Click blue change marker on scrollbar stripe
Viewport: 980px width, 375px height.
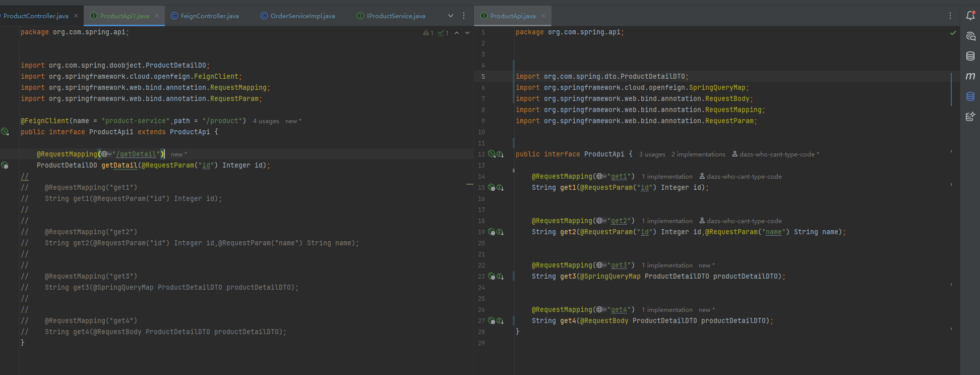click(x=951, y=89)
